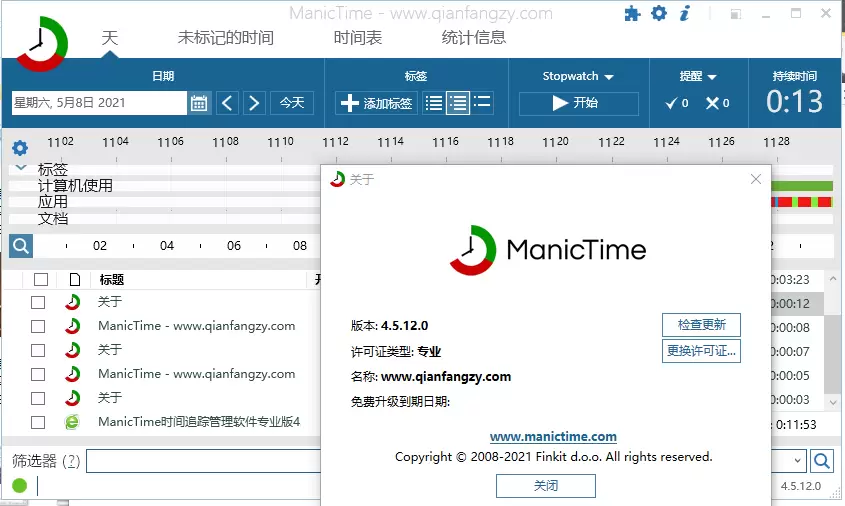Check the first '关于' row checkbox
The height and width of the screenshot is (506, 845).
click(38, 302)
